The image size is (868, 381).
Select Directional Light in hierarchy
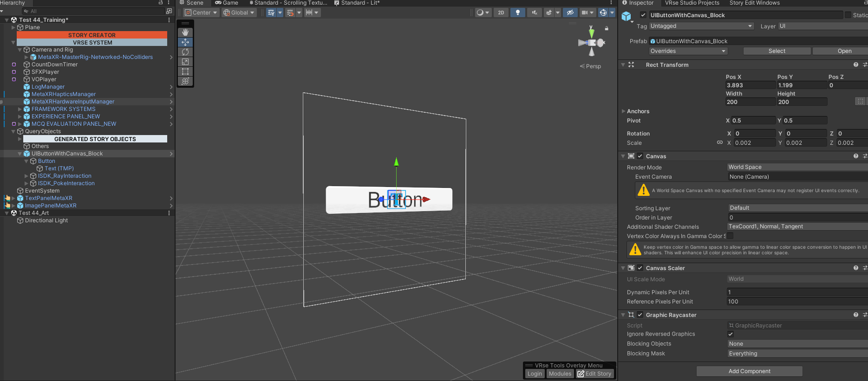(x=46, y=220)
